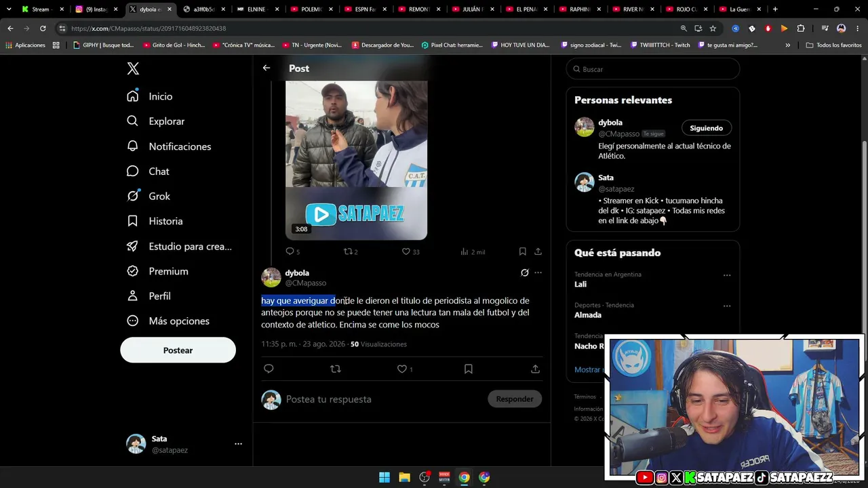The height and width of the screenshot is (488, 868).
Task: Switch to the Instagram browser tab
Action: point(96,9)
